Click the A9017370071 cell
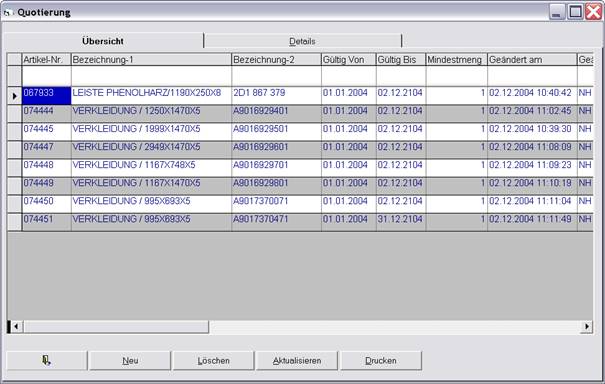Viewport: 605px width, 384px height. 276,204
